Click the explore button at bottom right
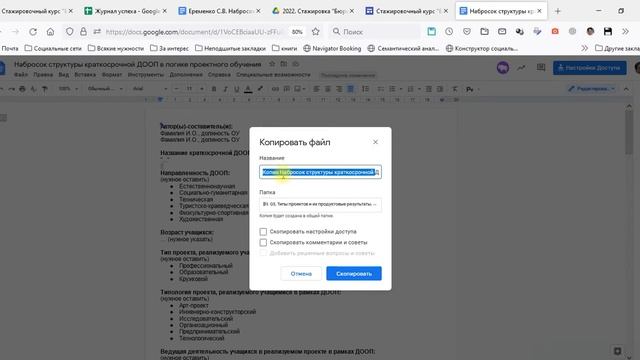The image size is (640, 360). click(617, 351)
